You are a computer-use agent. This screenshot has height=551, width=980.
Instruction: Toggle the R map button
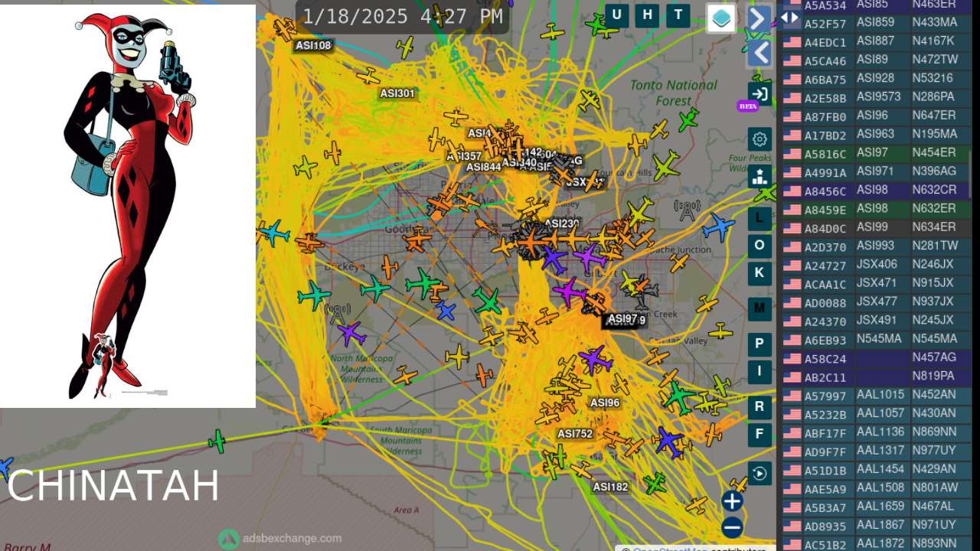[x=759, y=407]
